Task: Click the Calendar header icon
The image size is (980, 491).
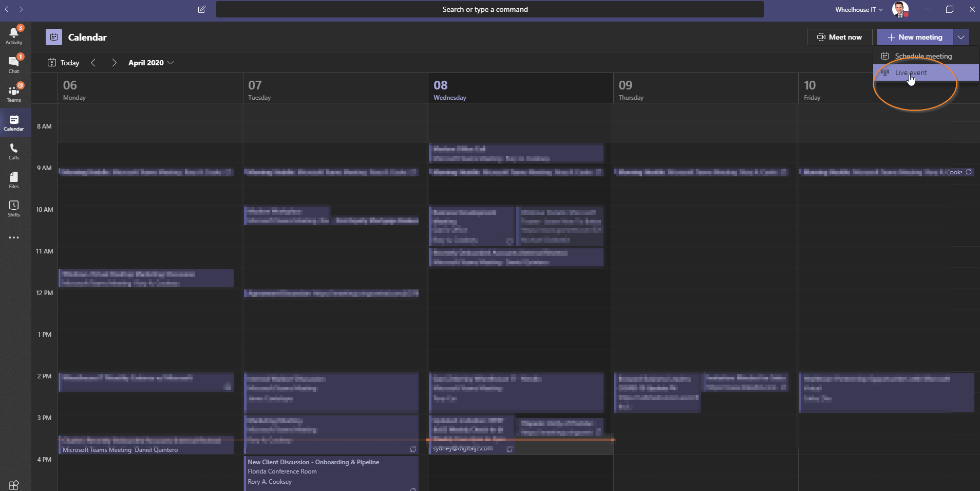Action: pyautogui.click(x=54, y=37)
